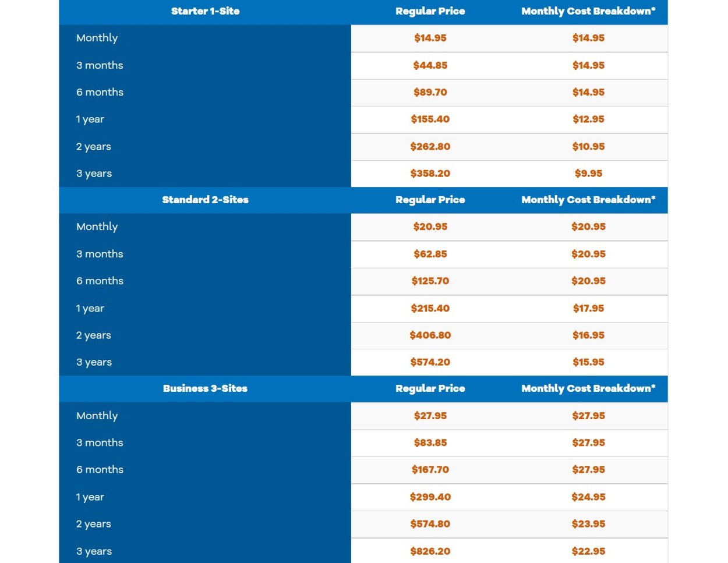Select the Standard 2-Sites header
The width and height of the screenshot is (728, 563).
pos(205,200)
